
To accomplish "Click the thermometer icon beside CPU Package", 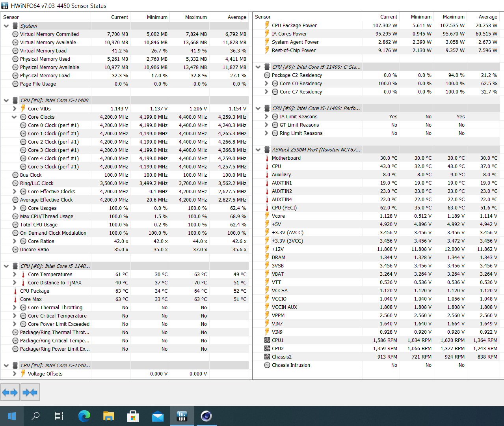I will pos(15,291).
